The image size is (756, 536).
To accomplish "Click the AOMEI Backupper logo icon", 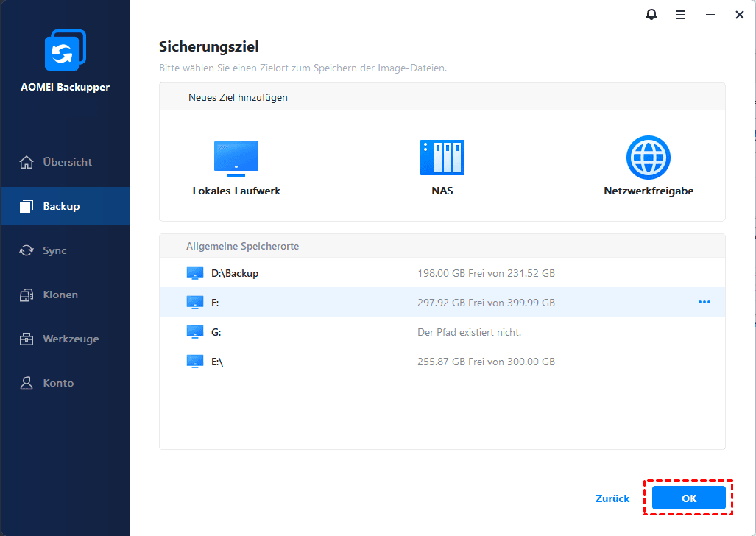I will point(65,50).
